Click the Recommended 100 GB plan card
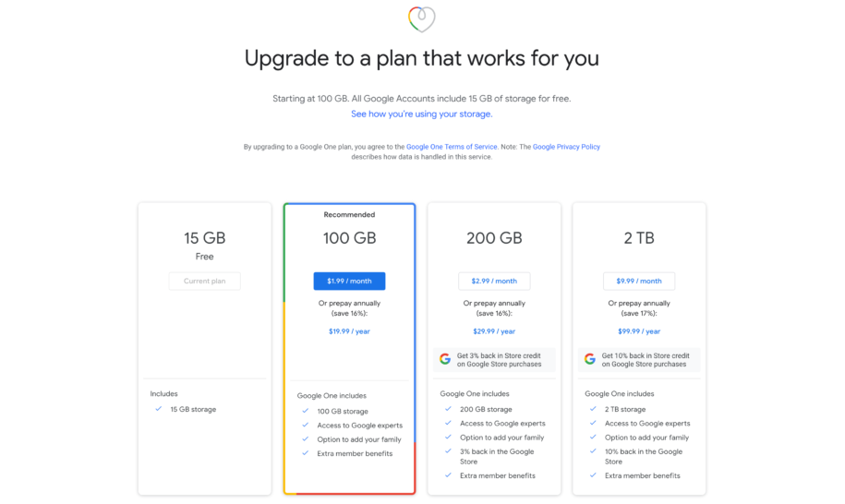This screenshot has width=845, height=504. click(349, 348)
